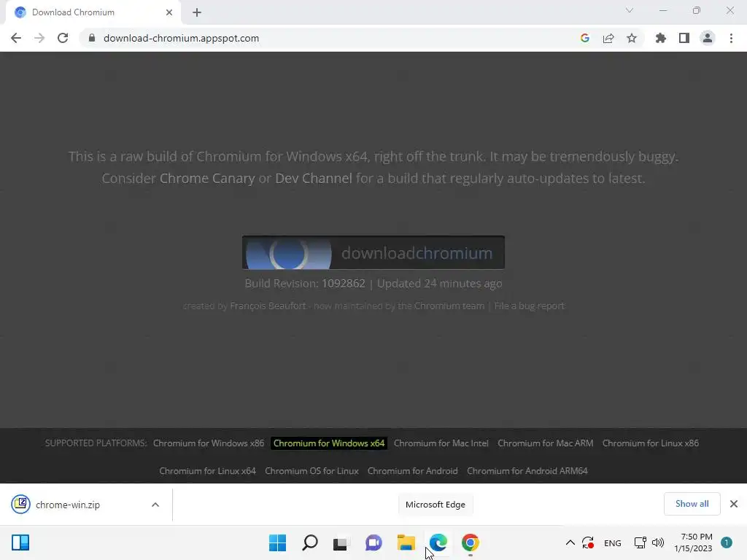Open build revision 1092862 link
The height and width of the screenshot is (560, 747).
point(344,284)
